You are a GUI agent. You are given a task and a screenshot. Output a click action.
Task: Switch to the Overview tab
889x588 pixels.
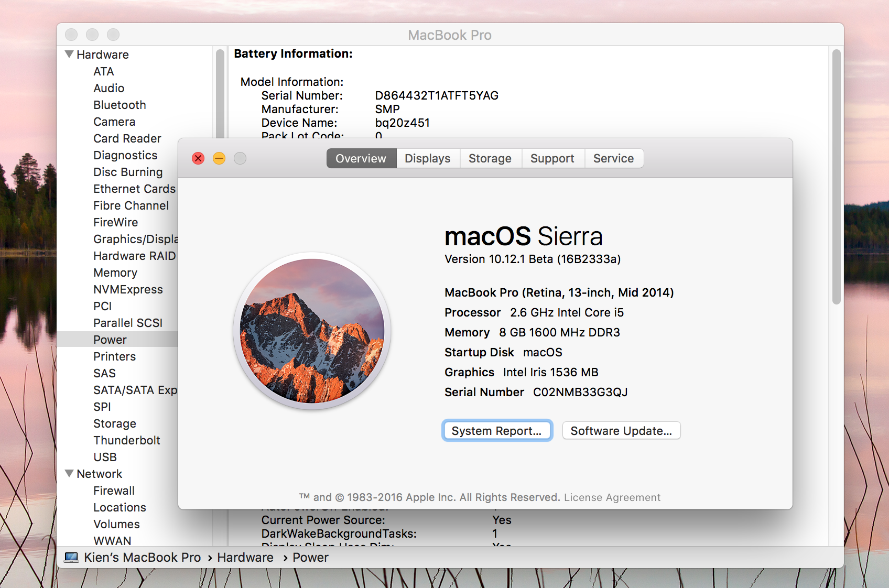point(361,158)
